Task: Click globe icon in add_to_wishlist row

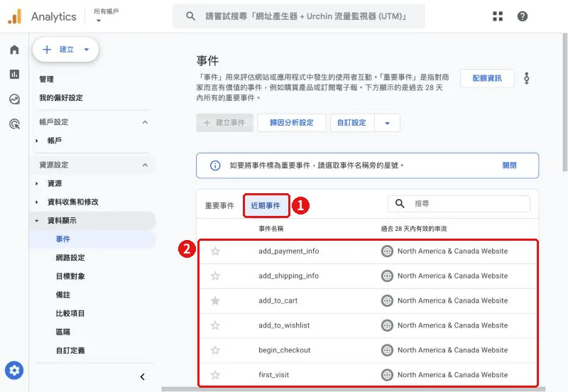Action: (x=387, y=325)
